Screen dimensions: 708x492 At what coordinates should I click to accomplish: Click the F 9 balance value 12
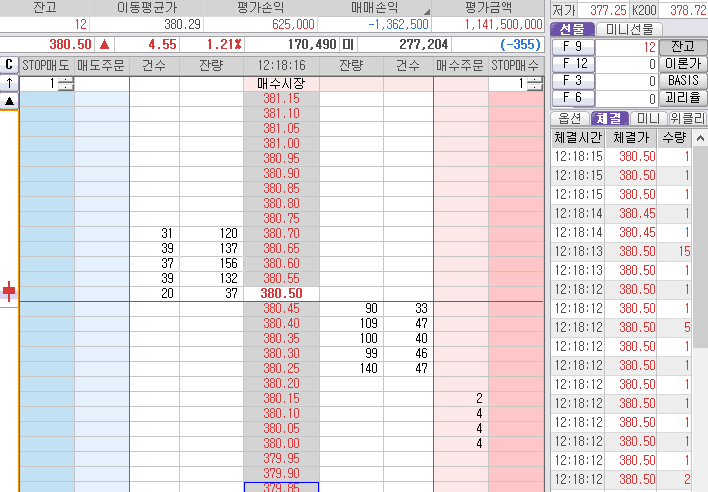point(627,47)
